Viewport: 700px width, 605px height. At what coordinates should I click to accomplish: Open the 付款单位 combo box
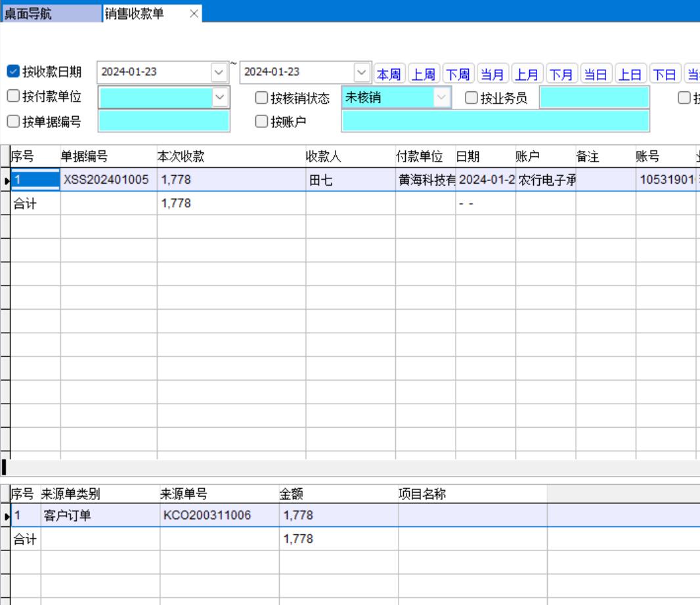tap(219, 97)
